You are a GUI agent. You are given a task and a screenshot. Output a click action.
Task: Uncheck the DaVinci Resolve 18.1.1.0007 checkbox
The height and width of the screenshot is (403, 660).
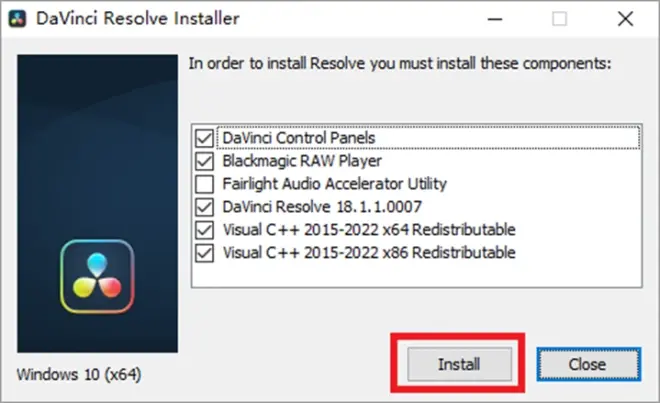click(205, 207)
